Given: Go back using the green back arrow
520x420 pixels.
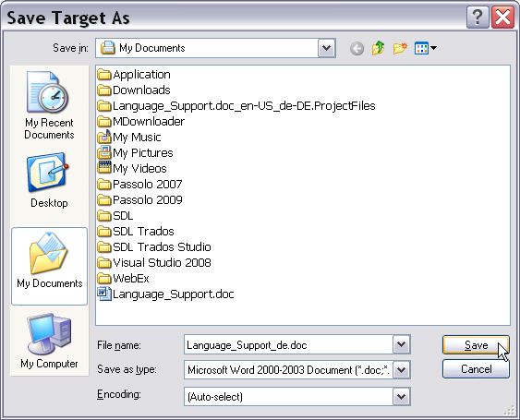Looking at the screenshot, I should coord(357,49).
